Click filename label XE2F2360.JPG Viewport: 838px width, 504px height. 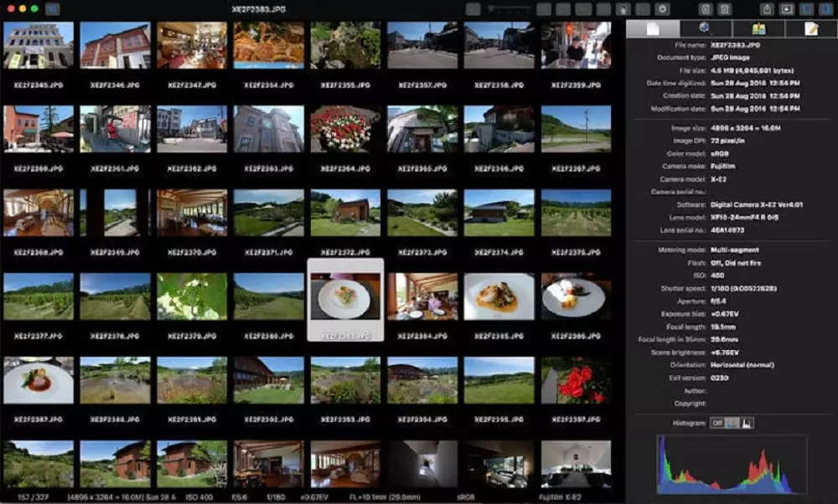39,169
